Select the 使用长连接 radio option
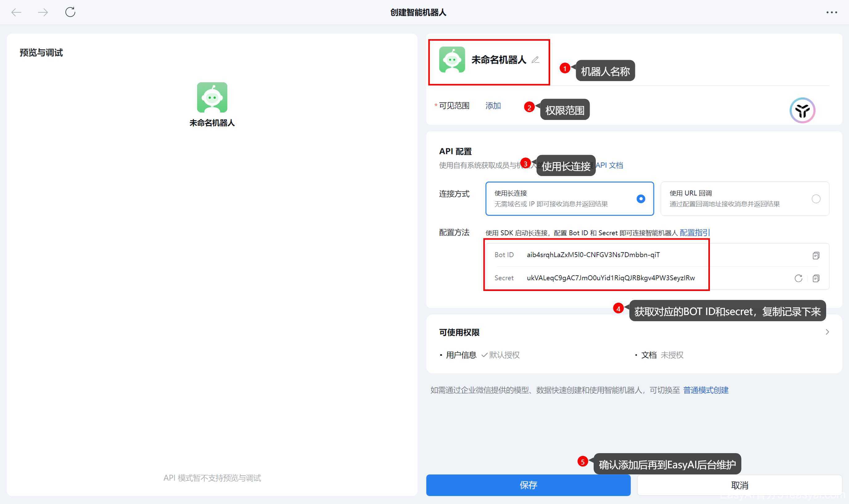Screen dimensions: 849x504 pyautogui.click(x=641, y=199)
